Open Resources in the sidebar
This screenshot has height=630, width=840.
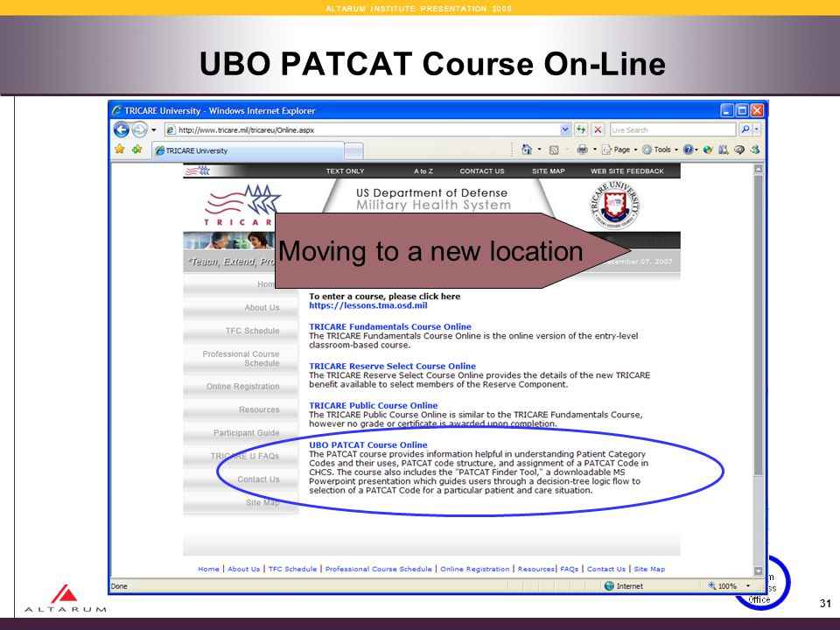(x=259, y=409)
